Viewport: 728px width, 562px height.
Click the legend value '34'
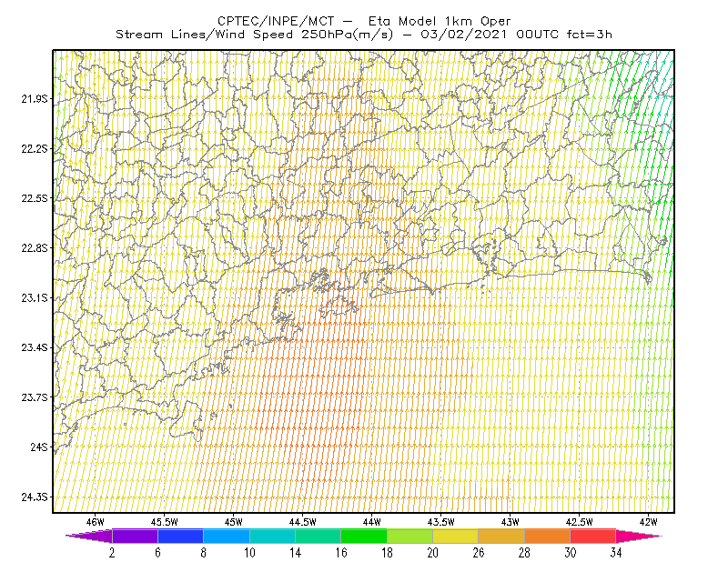[x=616, y=553]
